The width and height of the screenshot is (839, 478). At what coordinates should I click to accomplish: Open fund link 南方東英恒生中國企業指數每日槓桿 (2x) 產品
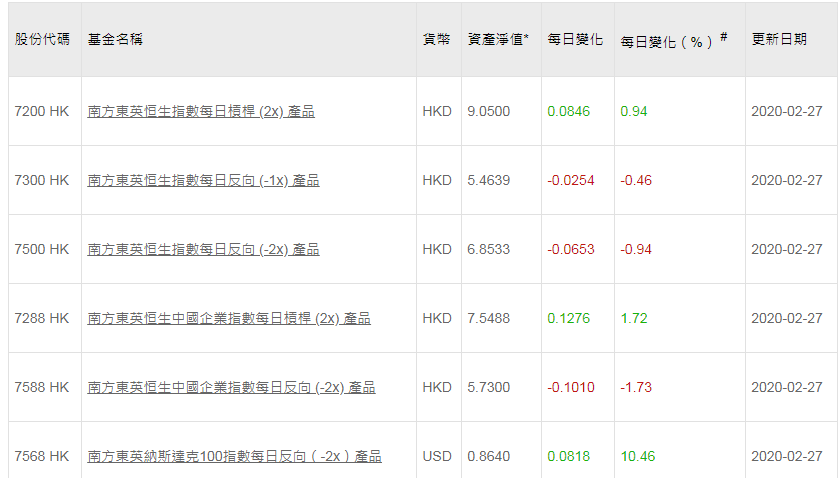tap(229, 318)
